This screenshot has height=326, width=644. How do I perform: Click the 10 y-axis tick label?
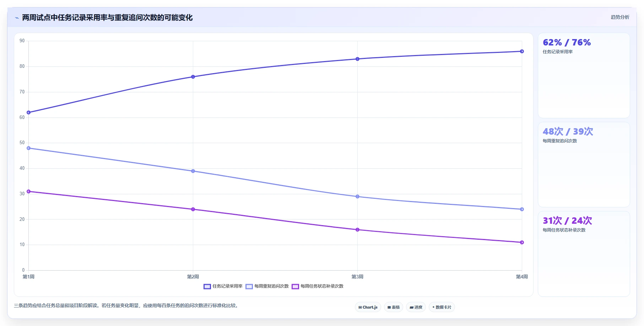pyautogui.click(x=22, y=245)
